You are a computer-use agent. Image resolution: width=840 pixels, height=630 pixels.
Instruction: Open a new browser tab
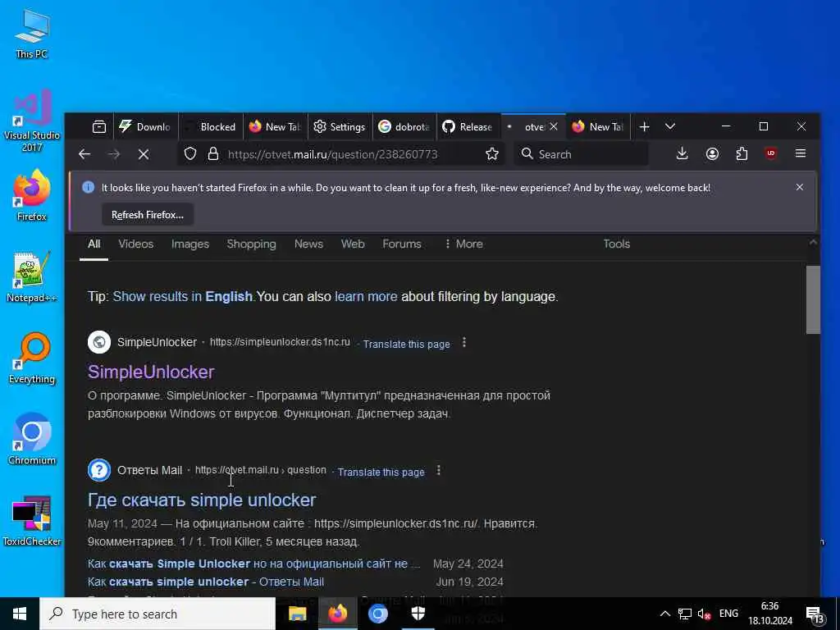[x=645, y=127]
